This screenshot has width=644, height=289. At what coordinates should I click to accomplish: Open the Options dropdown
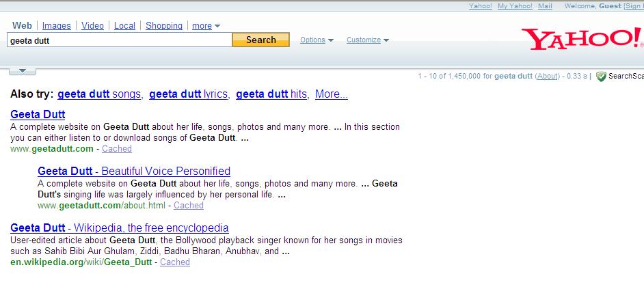click(317, 40)
